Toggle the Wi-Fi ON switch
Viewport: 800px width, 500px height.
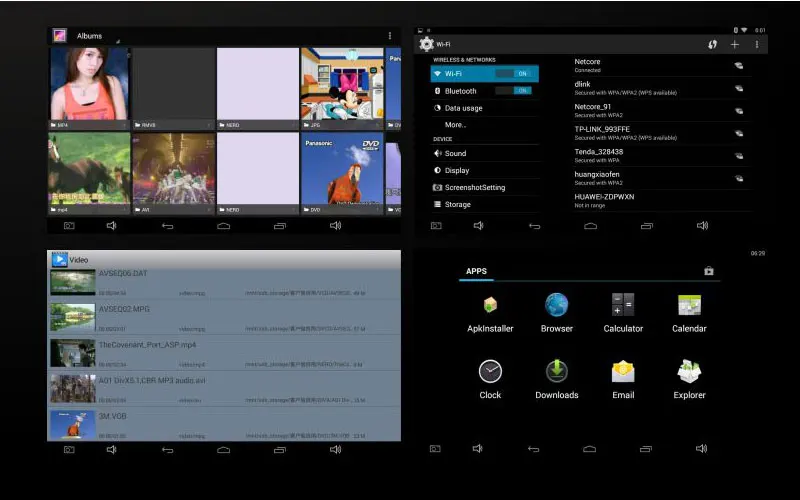[513, 73]
